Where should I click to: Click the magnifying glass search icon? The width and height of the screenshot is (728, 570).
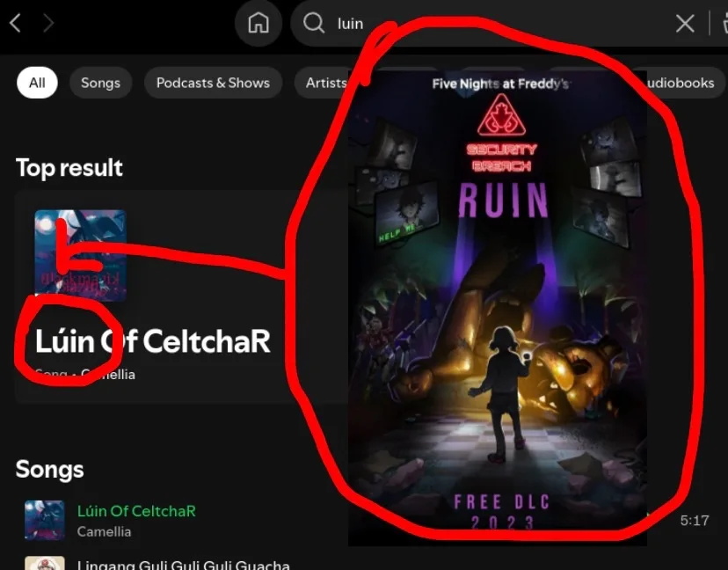pyautogui.click(x=314, y=23)
